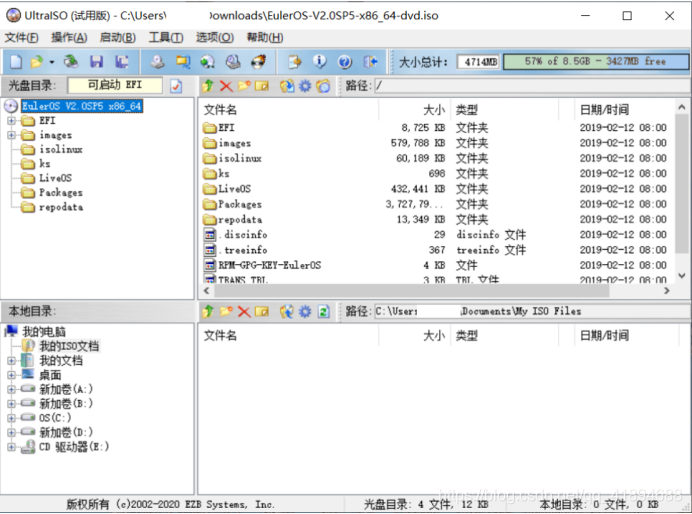Screen dimensions: 692x514
Task: Click the 57% of 8.5GB capacity bar
Action: pos(596,61)
